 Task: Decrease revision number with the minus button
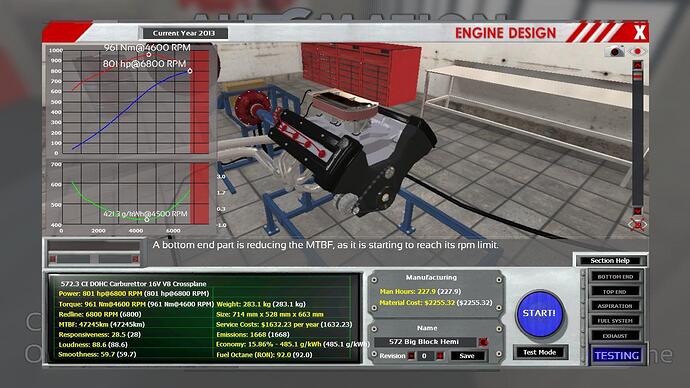[x=411, y=355]
